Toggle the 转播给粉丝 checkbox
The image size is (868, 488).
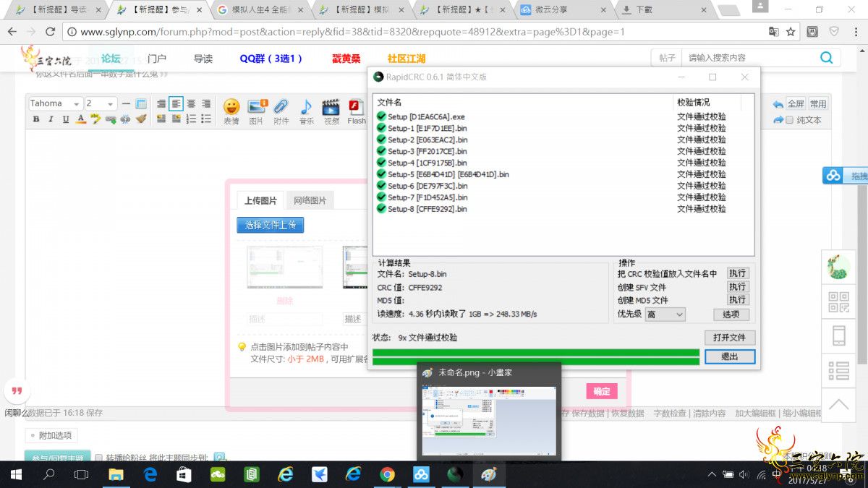[99, 458]
